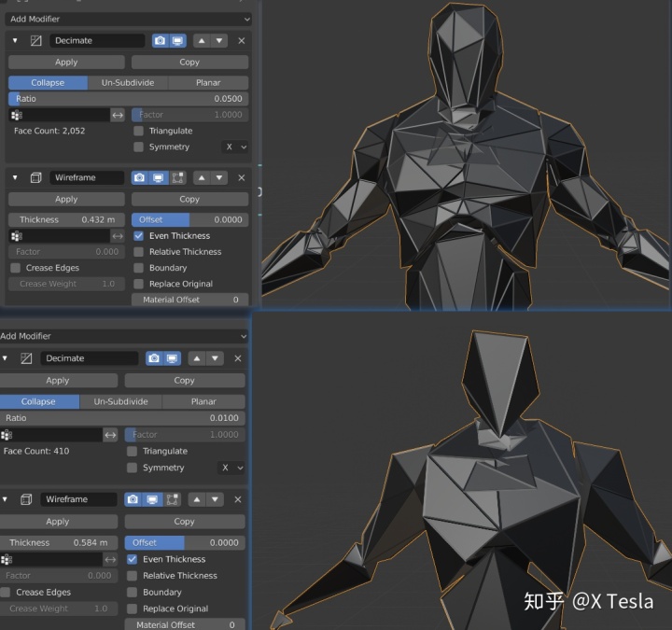The width and height of the screenshot is (672, 630).
Task: Toggle render visibility of bottom Decimate modifier
Action: (154, 358)
